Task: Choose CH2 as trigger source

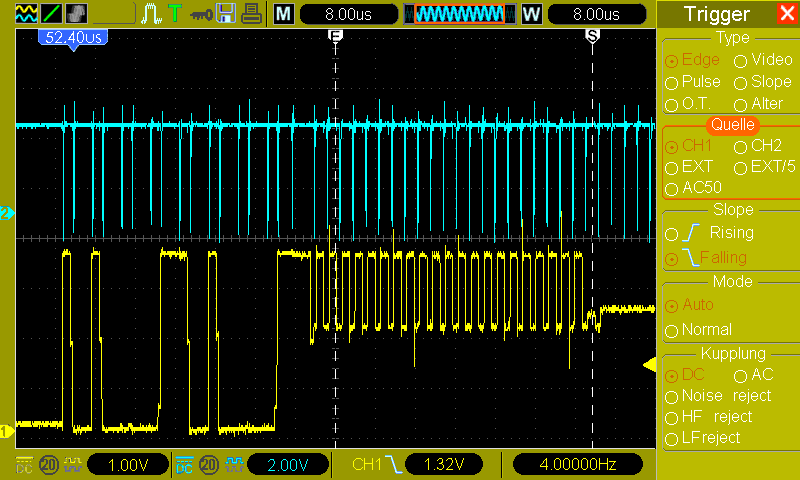Action: tap(758, 146)
